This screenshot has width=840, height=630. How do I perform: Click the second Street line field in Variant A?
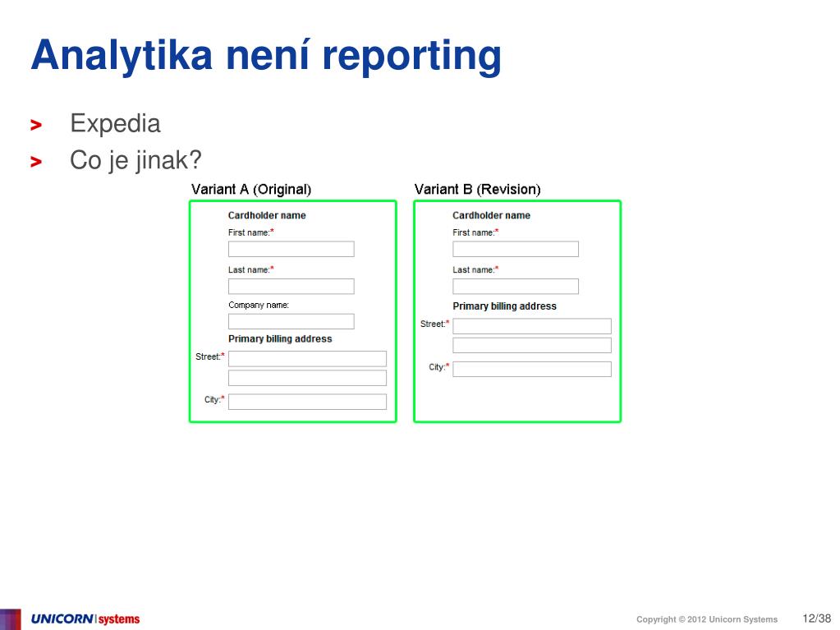pos(307,378)
